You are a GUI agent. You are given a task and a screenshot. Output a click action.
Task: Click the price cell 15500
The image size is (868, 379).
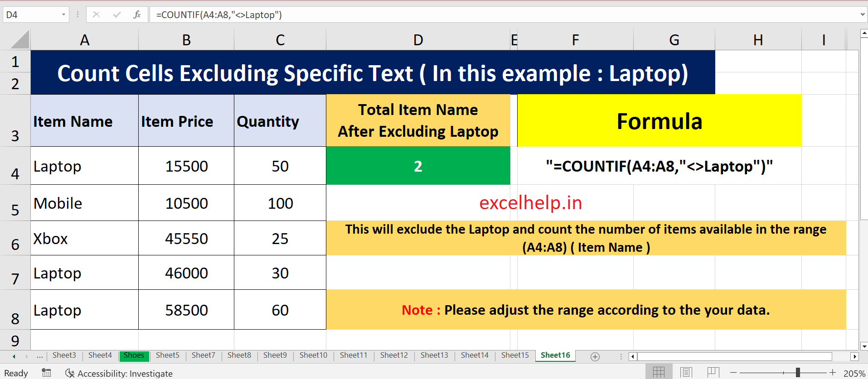[x=186, y=166]
